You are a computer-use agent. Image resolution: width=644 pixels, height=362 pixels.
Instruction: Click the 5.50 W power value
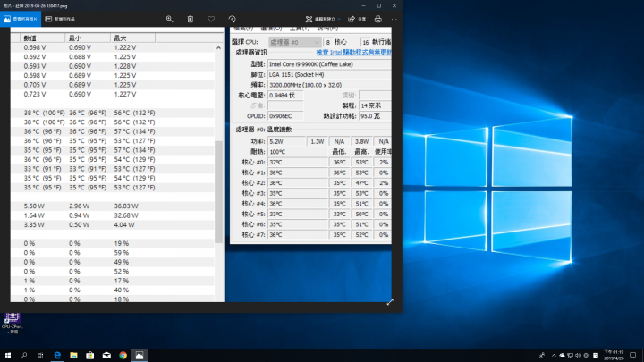tap(34, 206)
